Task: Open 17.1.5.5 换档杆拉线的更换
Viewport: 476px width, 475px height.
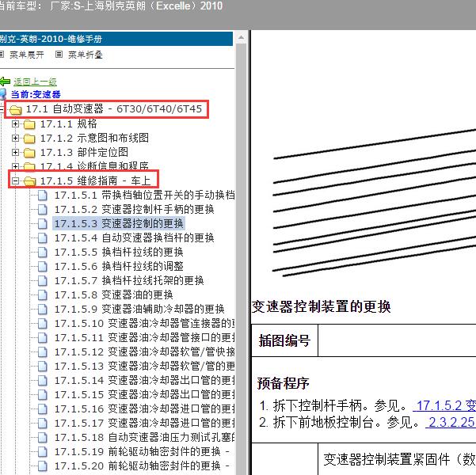Action: click(x=119, y=253)
